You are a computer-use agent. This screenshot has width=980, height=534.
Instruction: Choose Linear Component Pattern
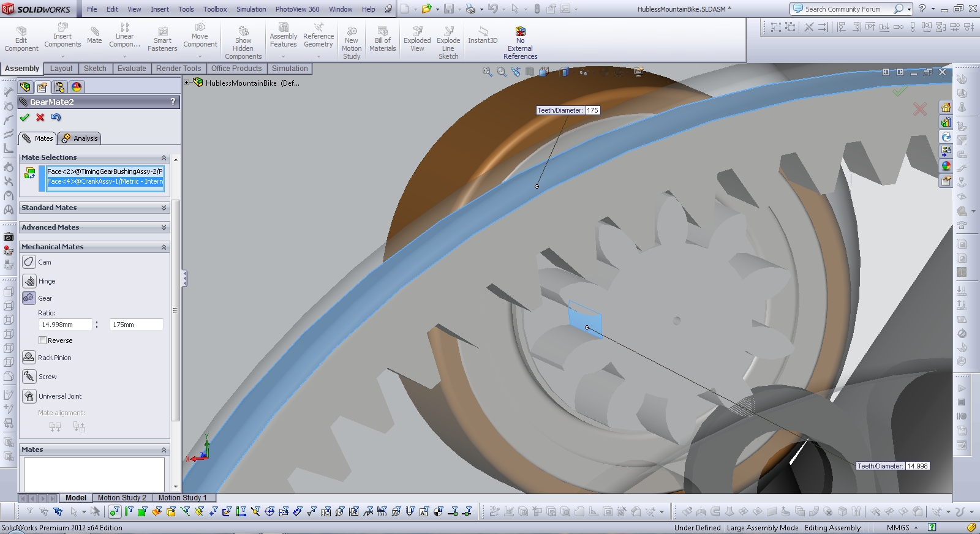click(x=124, y=35)
